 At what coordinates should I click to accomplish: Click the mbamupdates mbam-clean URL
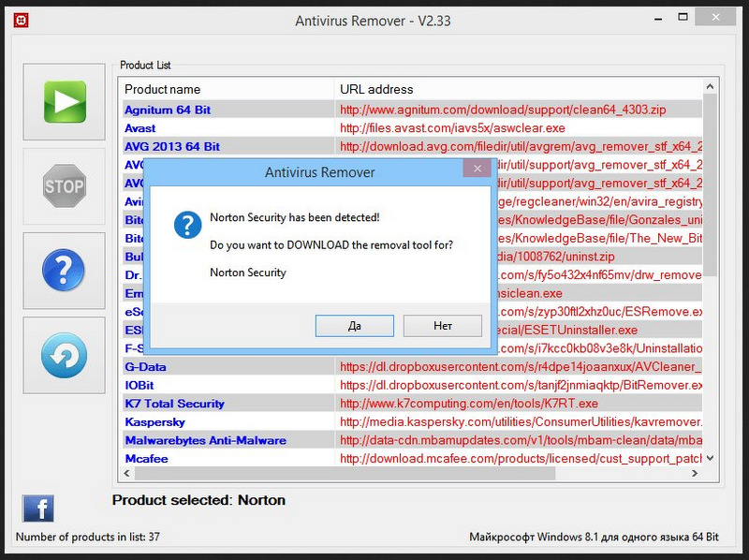point(521,440)
